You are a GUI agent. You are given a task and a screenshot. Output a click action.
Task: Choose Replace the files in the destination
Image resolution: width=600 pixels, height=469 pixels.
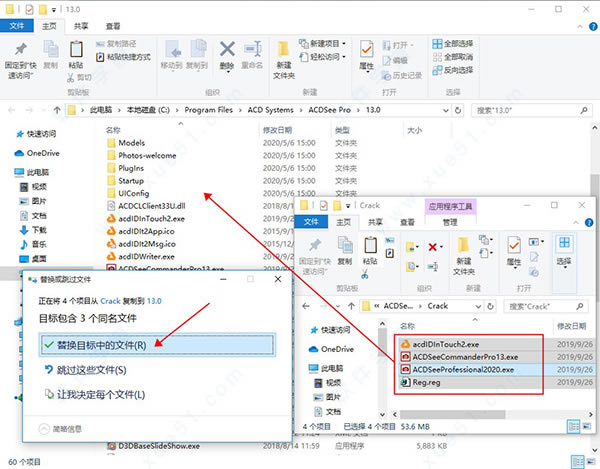coord(157,345)
